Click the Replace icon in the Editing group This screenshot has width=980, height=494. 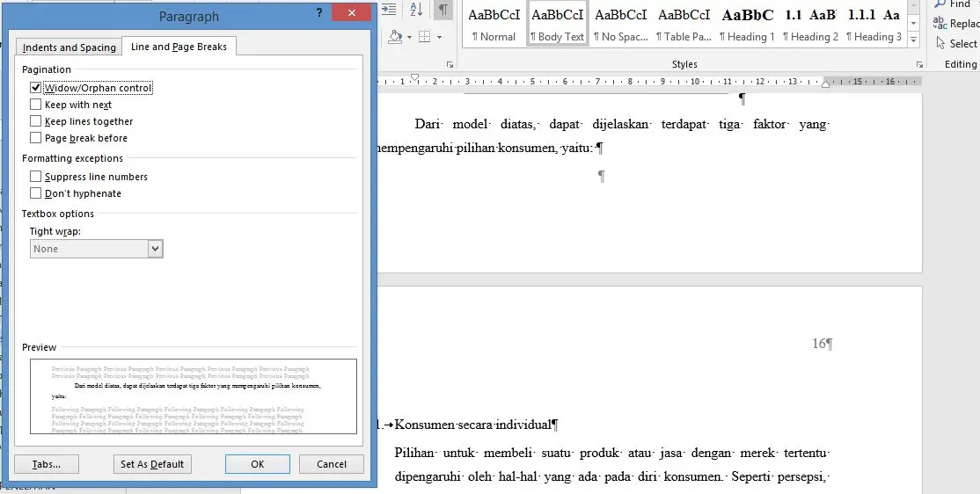[940, 23]
